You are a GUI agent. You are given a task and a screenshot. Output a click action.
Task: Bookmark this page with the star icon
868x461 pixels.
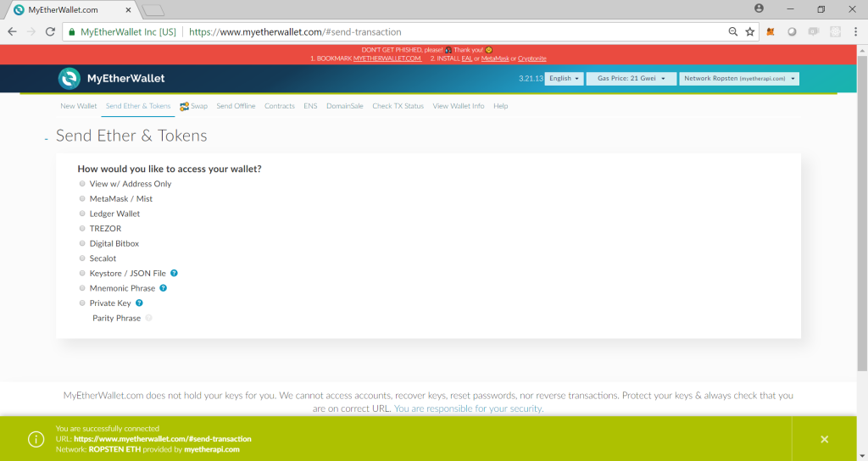[750, 32]
